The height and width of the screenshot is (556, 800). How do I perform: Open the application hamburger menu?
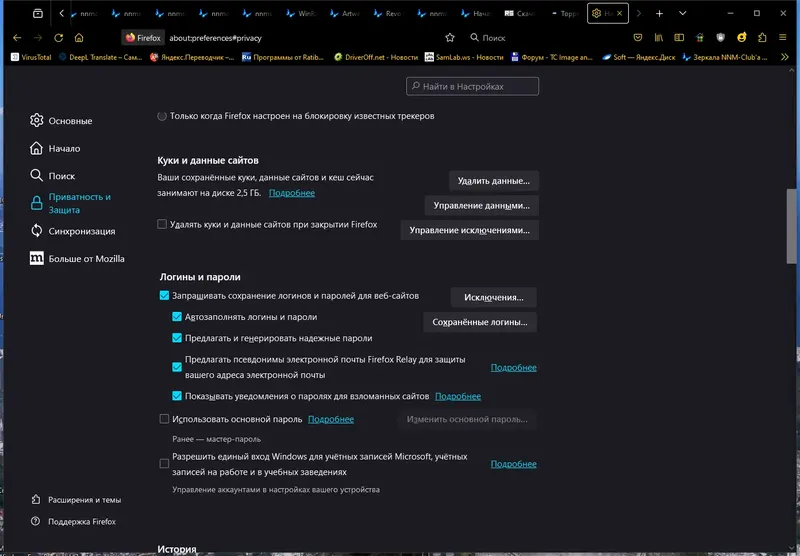[783, 38]
